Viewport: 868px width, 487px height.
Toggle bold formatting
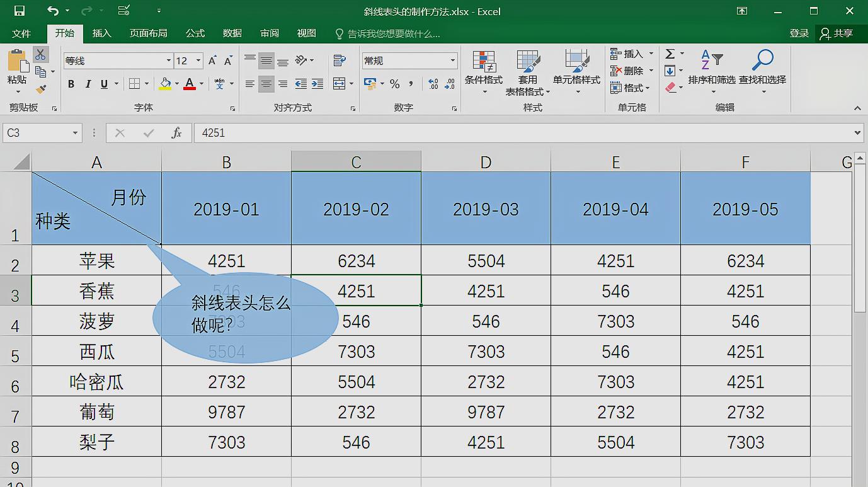[71, 84]
